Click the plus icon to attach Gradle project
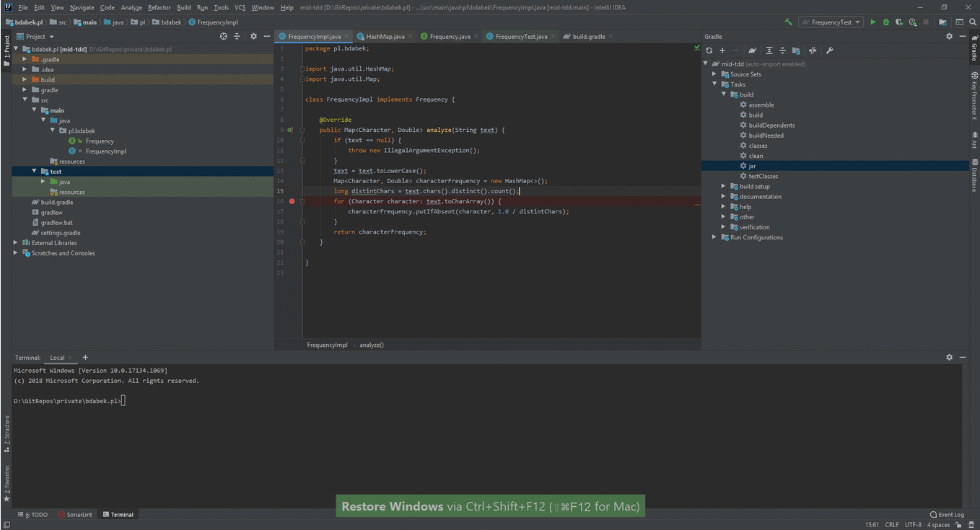This screenshot has width=980, height=530. 722,50
